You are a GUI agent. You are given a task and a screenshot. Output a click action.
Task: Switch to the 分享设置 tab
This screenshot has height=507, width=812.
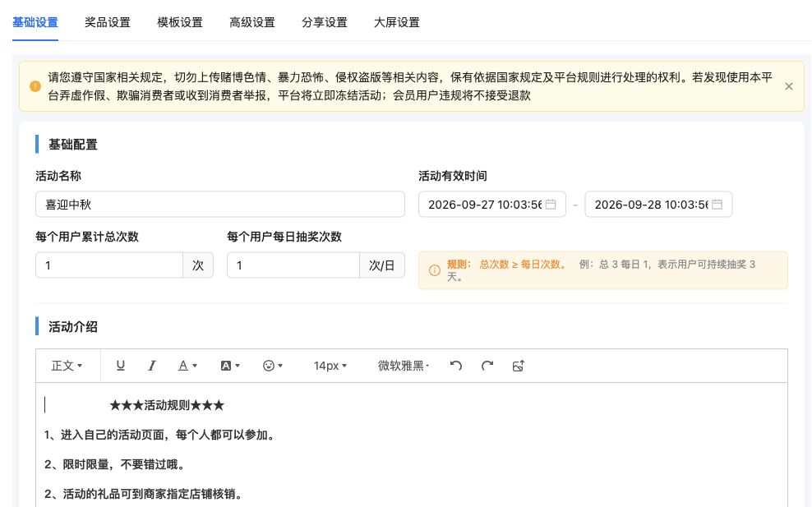[325, 22]
